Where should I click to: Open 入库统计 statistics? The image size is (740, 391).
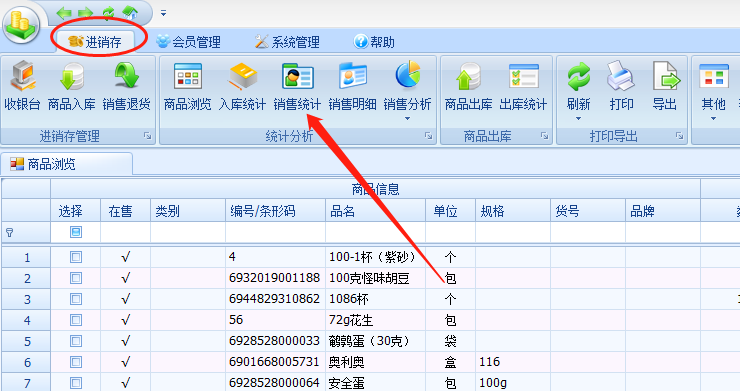242,86
